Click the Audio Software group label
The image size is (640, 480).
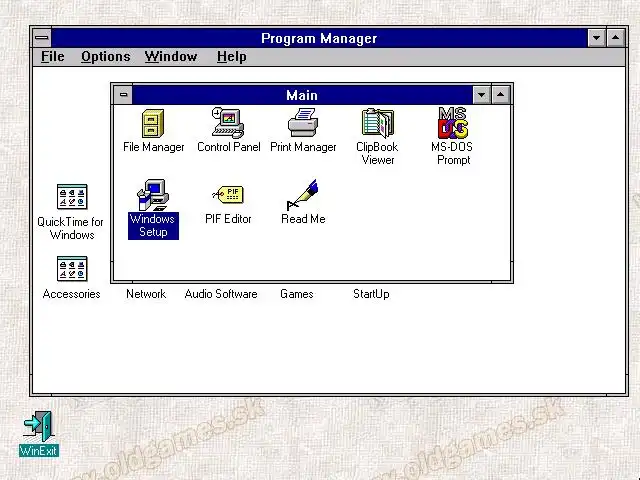[x=221, y=294]
